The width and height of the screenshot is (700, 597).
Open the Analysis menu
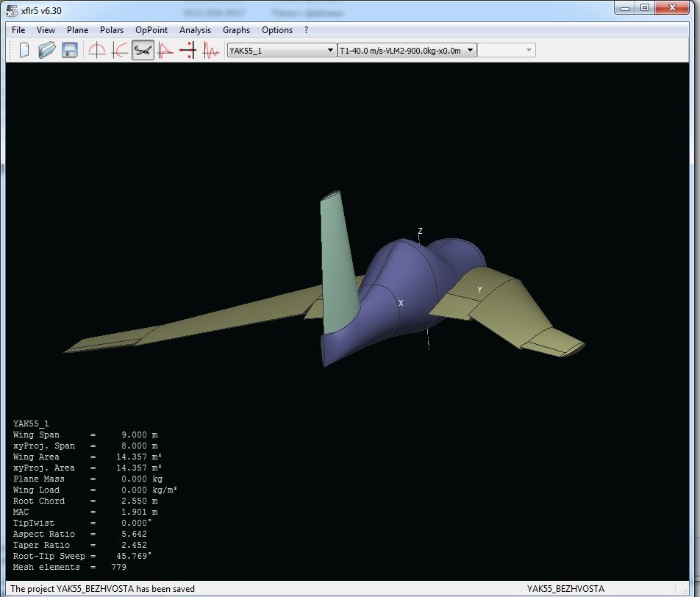point(195,30)
